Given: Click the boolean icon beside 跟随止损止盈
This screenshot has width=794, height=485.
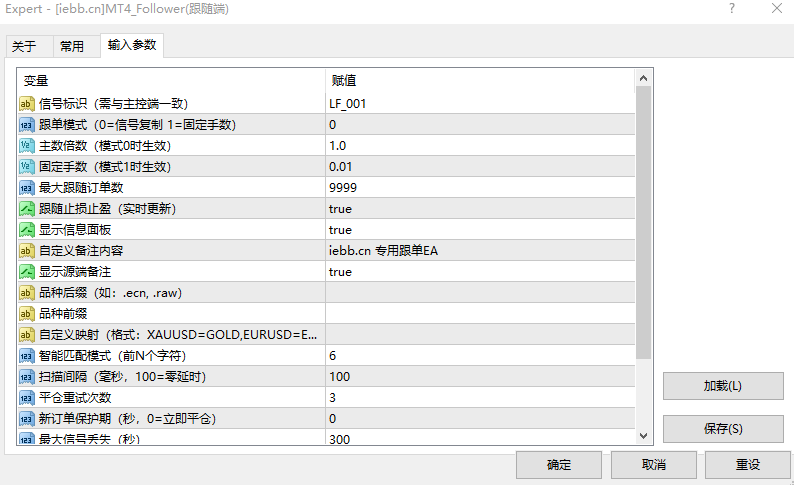Looking at the screenshot, I should (26, 209).
